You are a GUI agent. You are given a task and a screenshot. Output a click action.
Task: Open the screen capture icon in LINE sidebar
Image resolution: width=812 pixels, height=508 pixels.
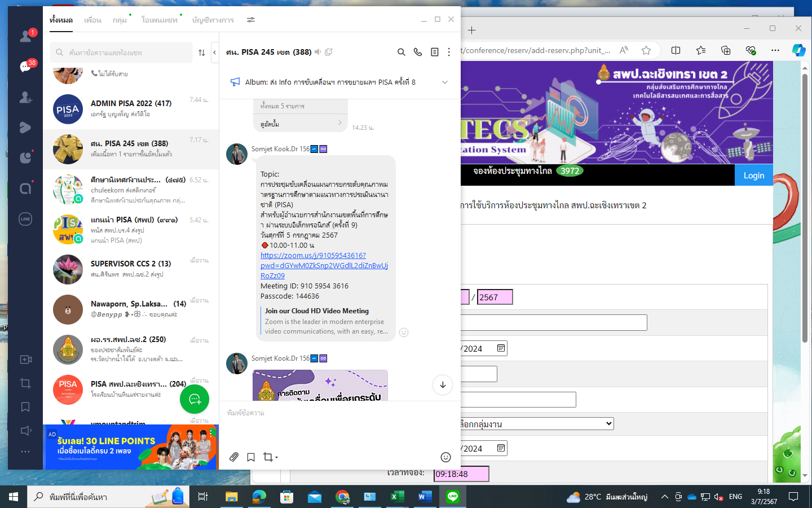(x=25, y=383)
